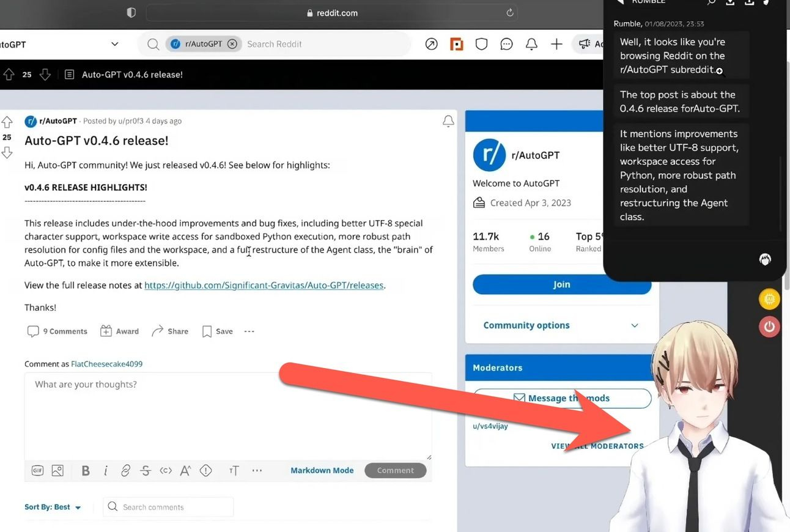Click the yellow gear settings button

point(769,299)
